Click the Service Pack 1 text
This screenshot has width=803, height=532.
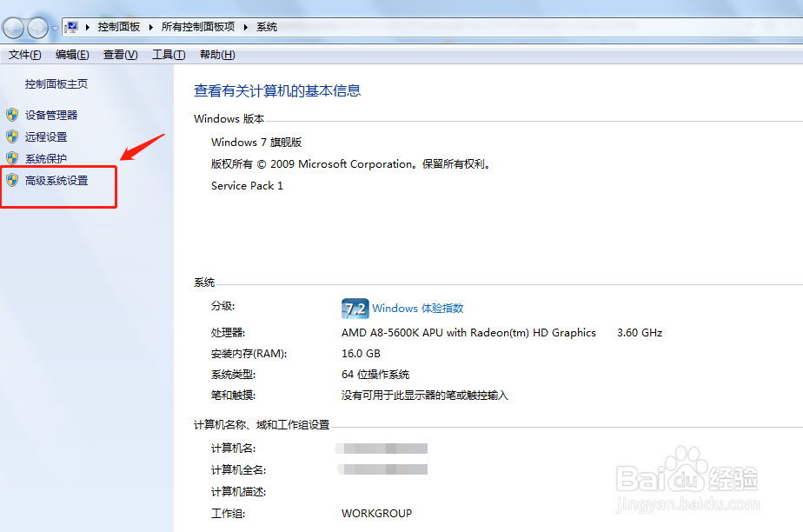point(247,186)
